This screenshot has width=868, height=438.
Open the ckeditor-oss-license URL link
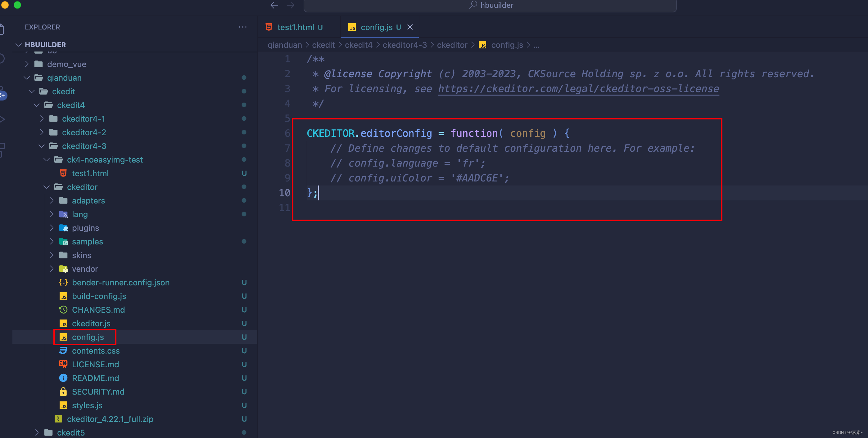578,88
